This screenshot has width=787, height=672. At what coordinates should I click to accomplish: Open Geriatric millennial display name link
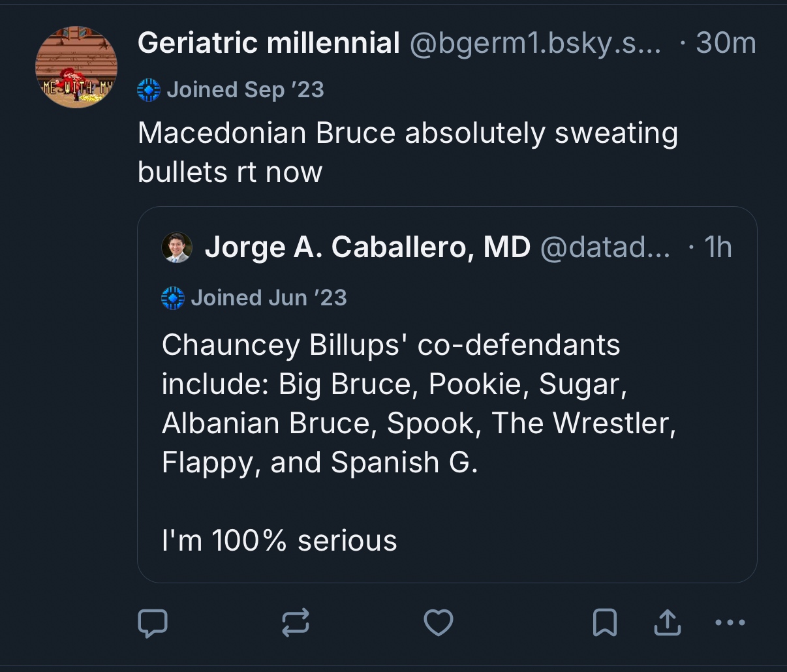268,44
